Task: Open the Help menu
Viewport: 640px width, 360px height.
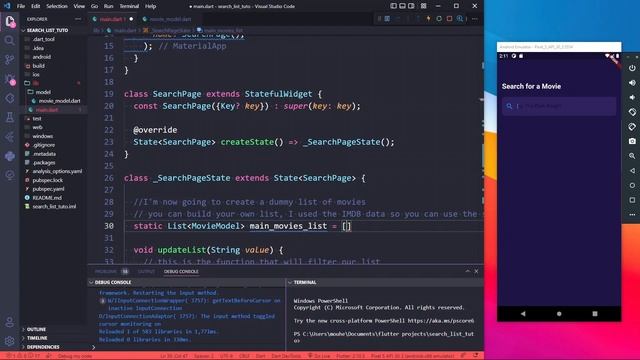Action: click(151, 6)
